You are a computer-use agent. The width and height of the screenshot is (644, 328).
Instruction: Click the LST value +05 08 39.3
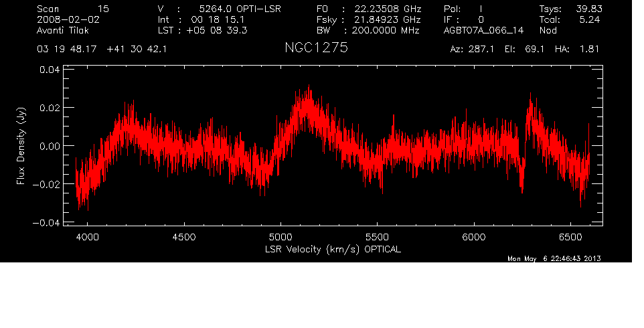[x=216, y=30]
